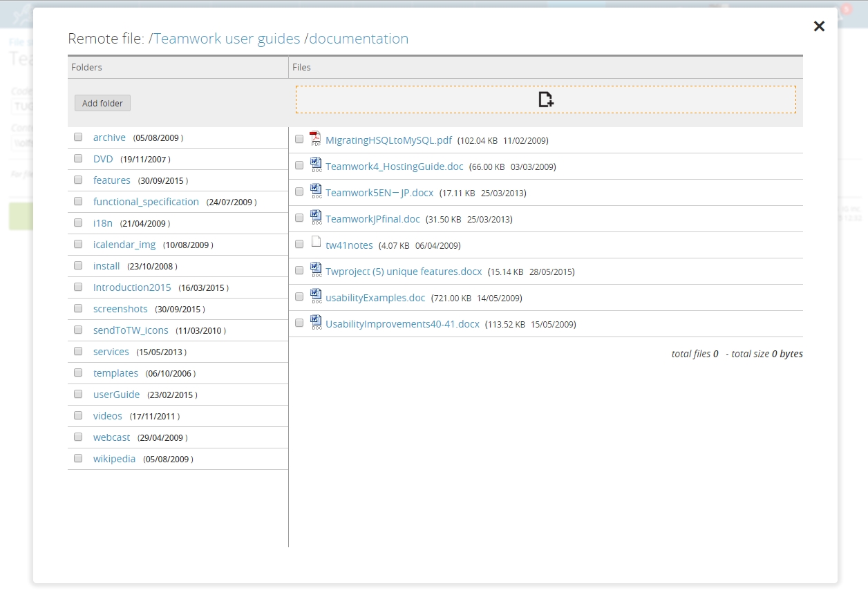Check the features folder checkbox

tap(78, 180)
